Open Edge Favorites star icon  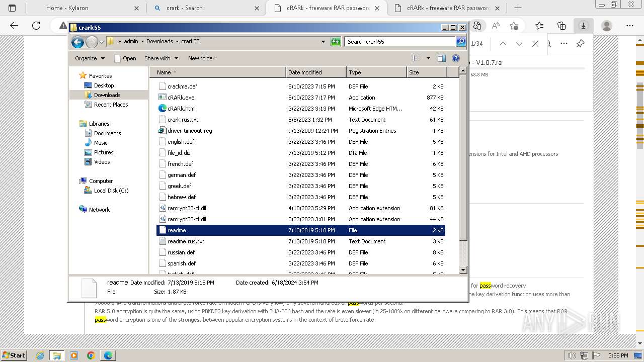[539, 26]
